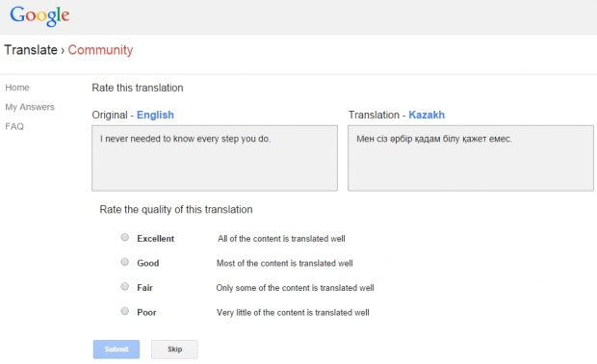Open the FAQ sidebar link

tap(14, 126)
